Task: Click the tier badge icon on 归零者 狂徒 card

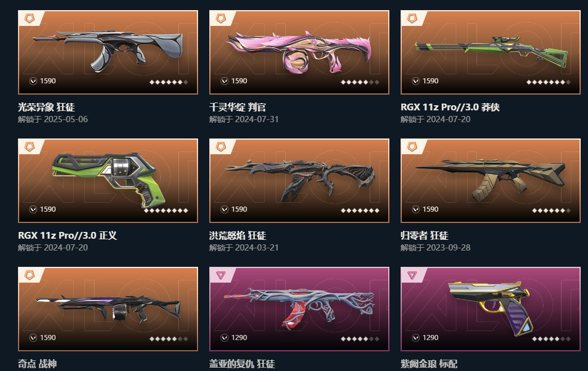Action: click(x=412, y=146)
